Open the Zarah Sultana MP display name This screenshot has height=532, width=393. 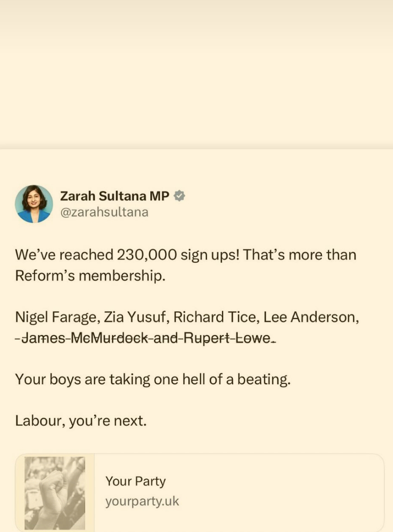point(114,196)
